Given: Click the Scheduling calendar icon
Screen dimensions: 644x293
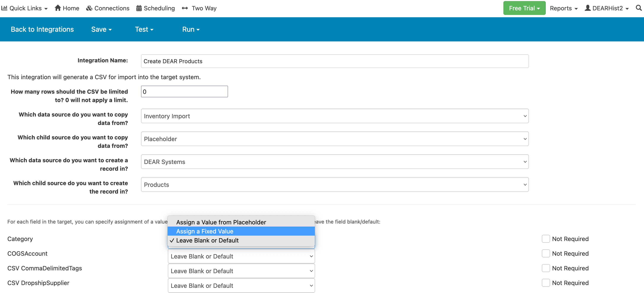Looking at the screenshot, I should [139, 8].
